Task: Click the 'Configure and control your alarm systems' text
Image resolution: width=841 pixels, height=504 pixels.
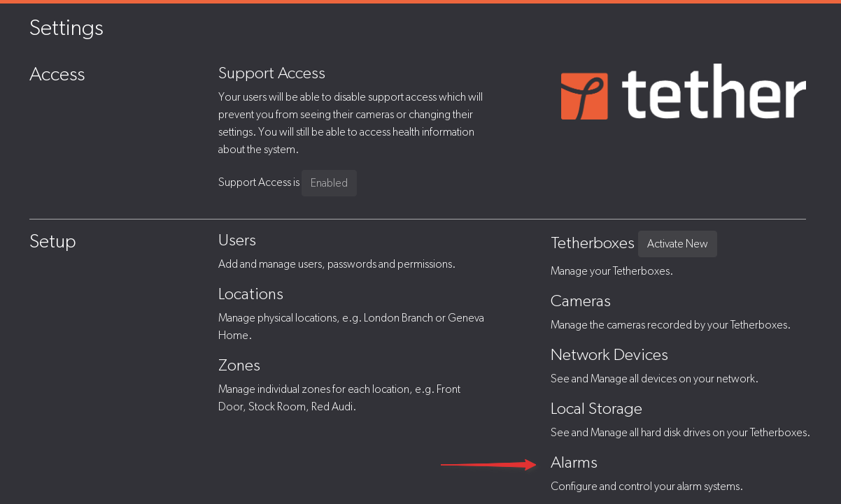Action: [646, 487]
